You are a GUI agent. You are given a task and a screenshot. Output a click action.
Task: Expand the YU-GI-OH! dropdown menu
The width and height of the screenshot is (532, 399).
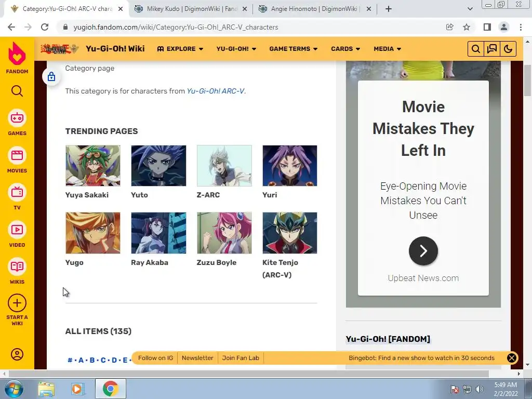click(236, 49)
